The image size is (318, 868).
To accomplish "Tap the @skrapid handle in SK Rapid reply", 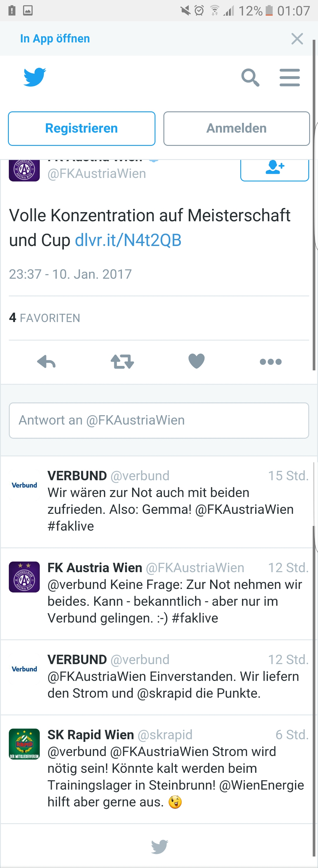I will [165, 735].
